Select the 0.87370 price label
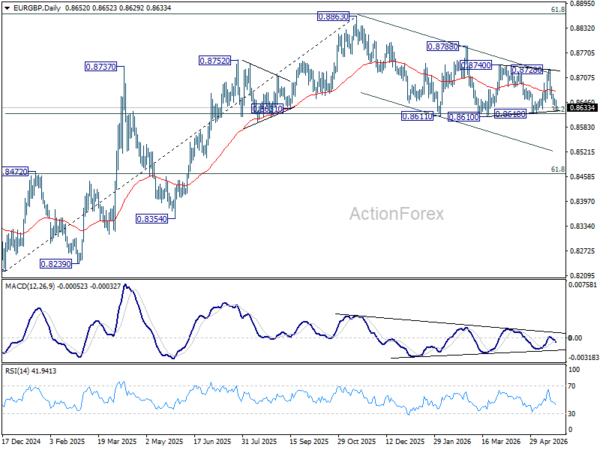Screen dimensions: 600x450 (x=100, y=67)
